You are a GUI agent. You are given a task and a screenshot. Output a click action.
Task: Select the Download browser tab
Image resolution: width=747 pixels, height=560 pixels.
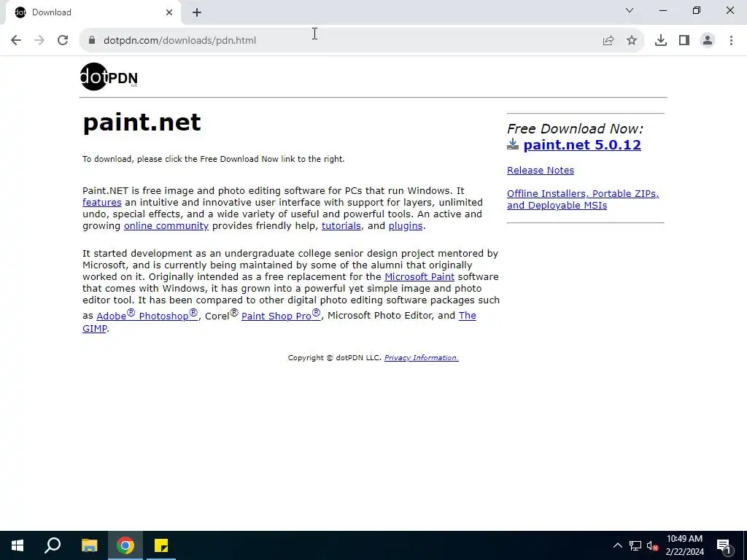tap(93, 12)
